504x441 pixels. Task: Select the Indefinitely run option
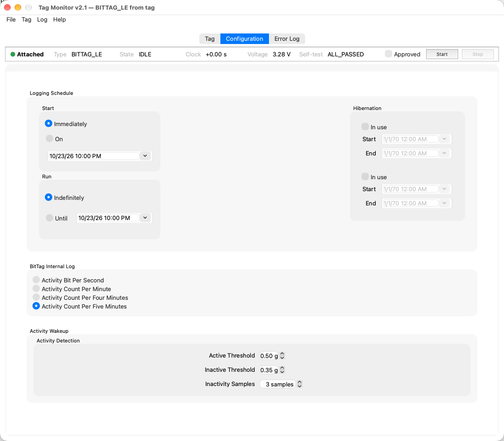[x=49, y=197]
